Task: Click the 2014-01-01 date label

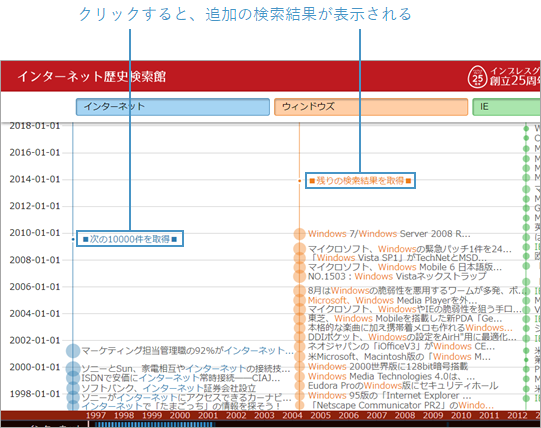Action: 35,179
